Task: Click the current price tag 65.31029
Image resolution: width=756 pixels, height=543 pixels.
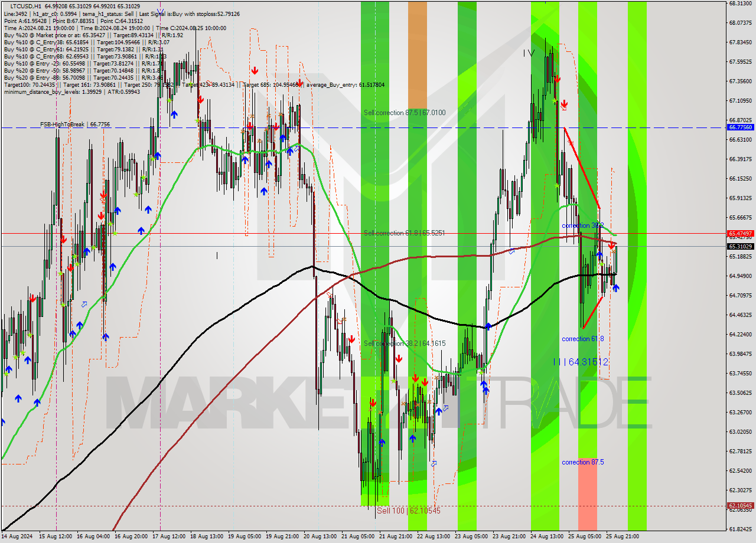Action: coord(741,246)
